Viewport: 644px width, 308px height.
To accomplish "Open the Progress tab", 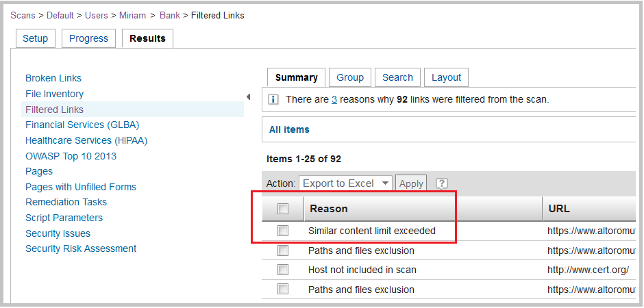I will [88, 38].
